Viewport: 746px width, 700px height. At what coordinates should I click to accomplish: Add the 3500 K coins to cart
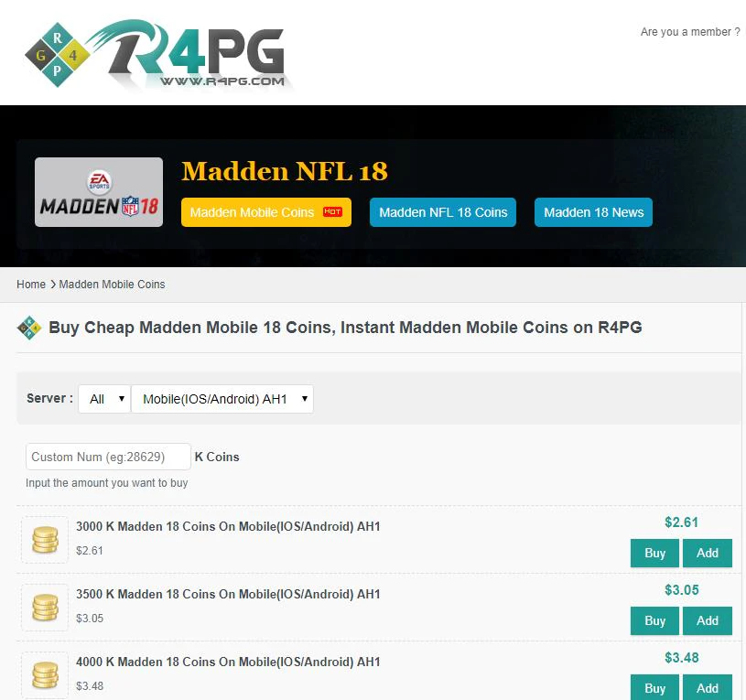point(707,620)
